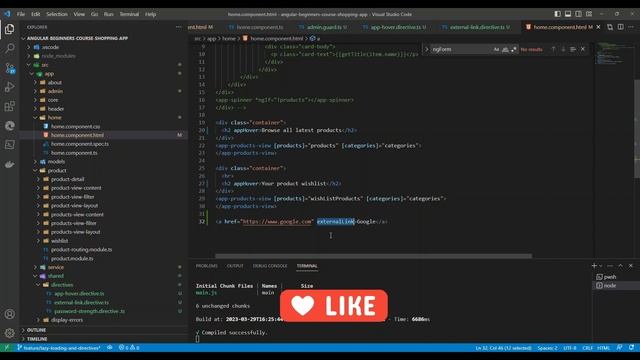The width and height of the screenshot is (640, 360).
Task: Add a new terminal with plus icon
Action: click(594, 266)
